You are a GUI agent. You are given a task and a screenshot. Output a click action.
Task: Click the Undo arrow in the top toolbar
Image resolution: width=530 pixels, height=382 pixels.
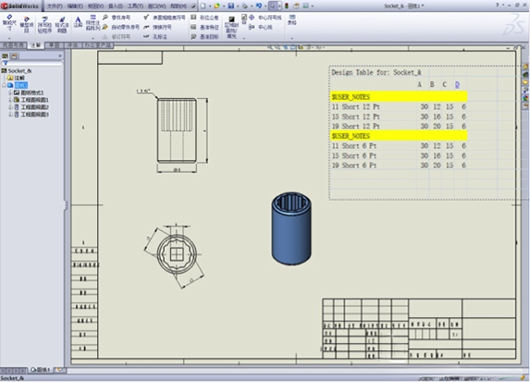(x=259, y=6)
